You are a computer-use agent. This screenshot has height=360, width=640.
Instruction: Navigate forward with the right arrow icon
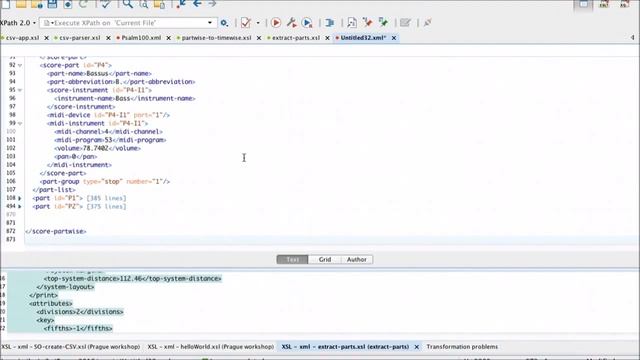tap(212, 4)
